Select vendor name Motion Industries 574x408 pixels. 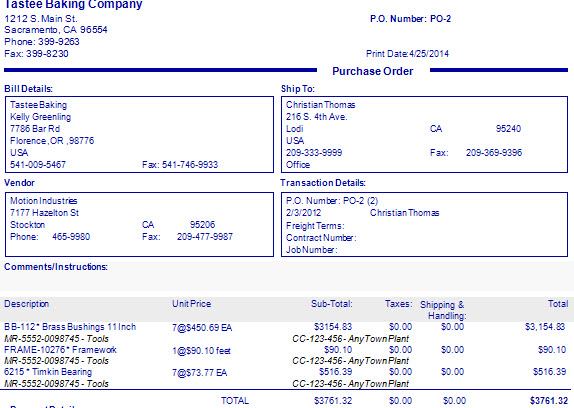point(44,201)
